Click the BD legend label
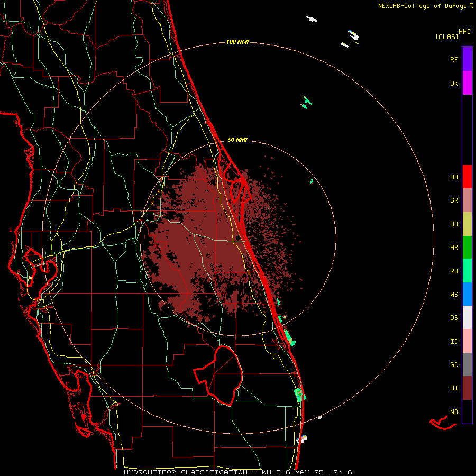 pyautogui.click(x=454, y=224)
